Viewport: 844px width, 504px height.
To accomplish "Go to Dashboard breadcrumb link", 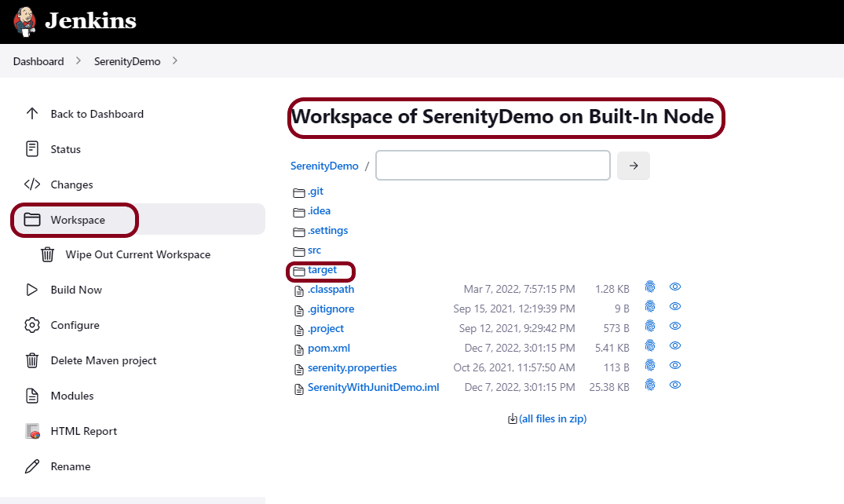I will click(38, 61).
